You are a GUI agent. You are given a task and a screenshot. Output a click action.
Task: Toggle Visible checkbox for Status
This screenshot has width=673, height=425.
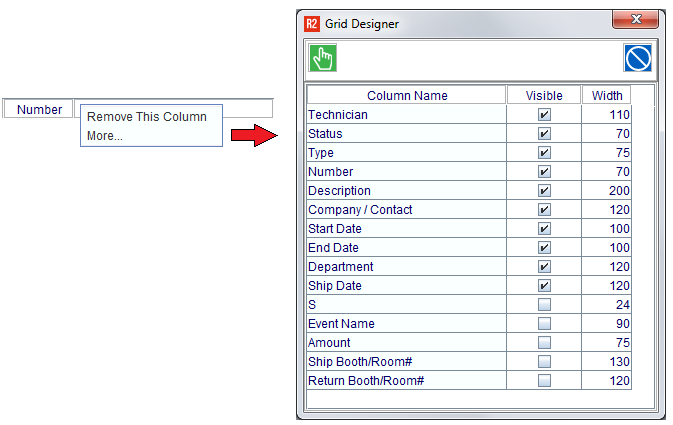click(544, 134)
